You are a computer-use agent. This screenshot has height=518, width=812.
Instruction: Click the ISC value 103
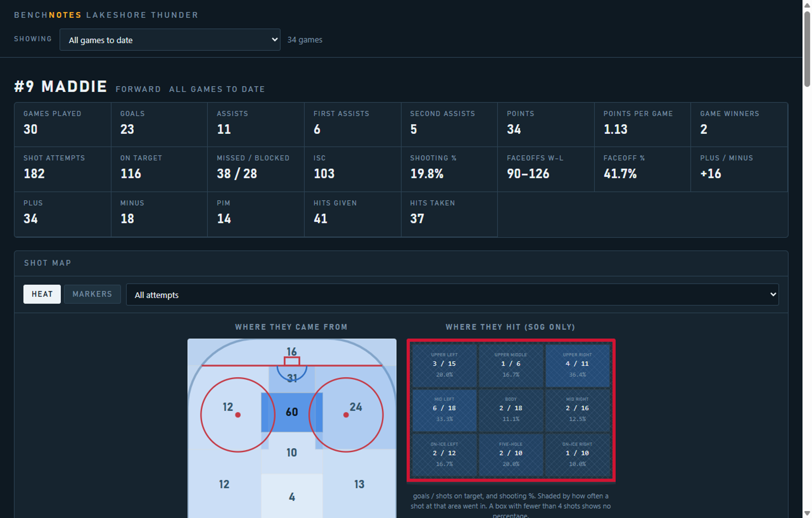point(324,174)
